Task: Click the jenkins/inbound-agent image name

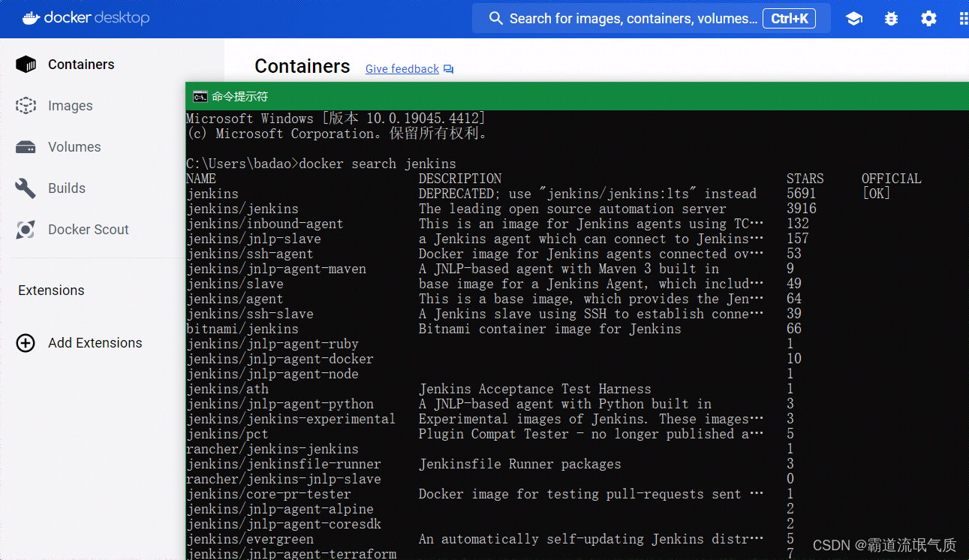Action: [265, 224]
